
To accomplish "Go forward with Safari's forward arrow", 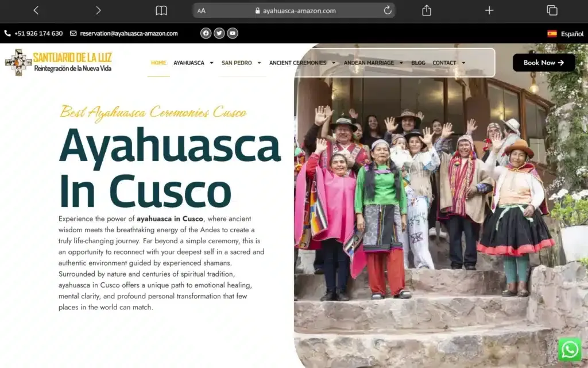I will 98,10.
